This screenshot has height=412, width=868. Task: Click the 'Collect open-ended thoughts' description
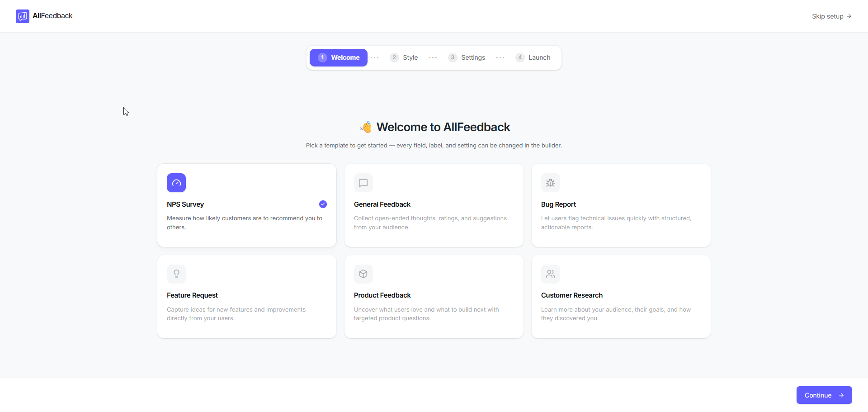tap(430, 223)
